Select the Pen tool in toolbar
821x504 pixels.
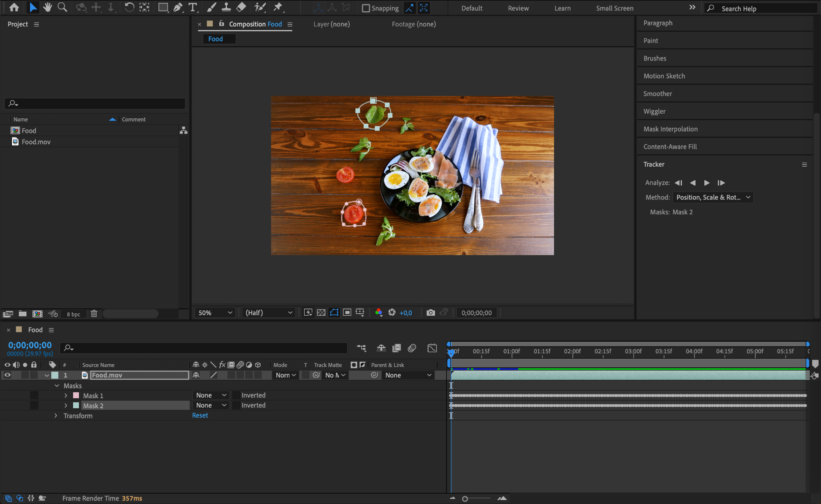pos(178,7)
